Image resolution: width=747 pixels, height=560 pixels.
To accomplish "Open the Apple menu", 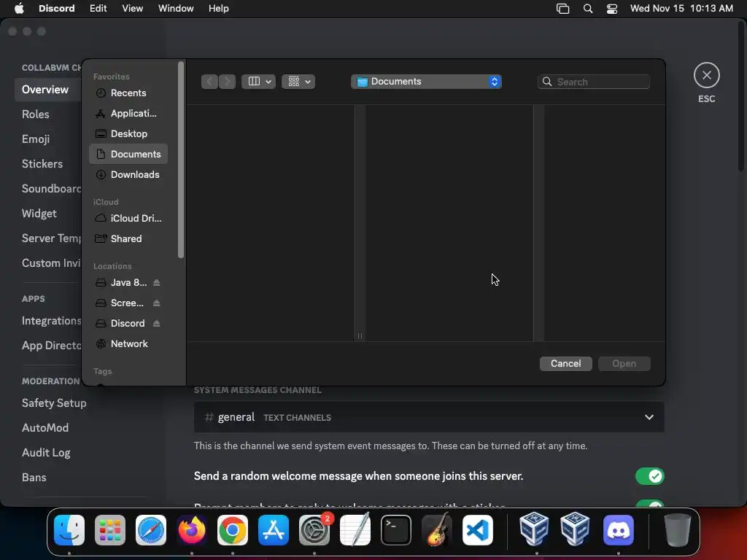I will pos(19,9).
